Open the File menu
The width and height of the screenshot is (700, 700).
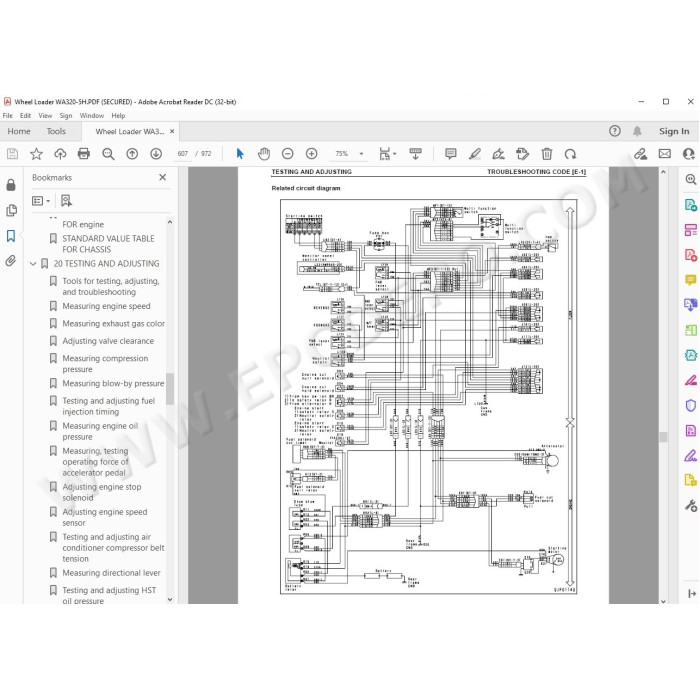[x=8, y=116]
